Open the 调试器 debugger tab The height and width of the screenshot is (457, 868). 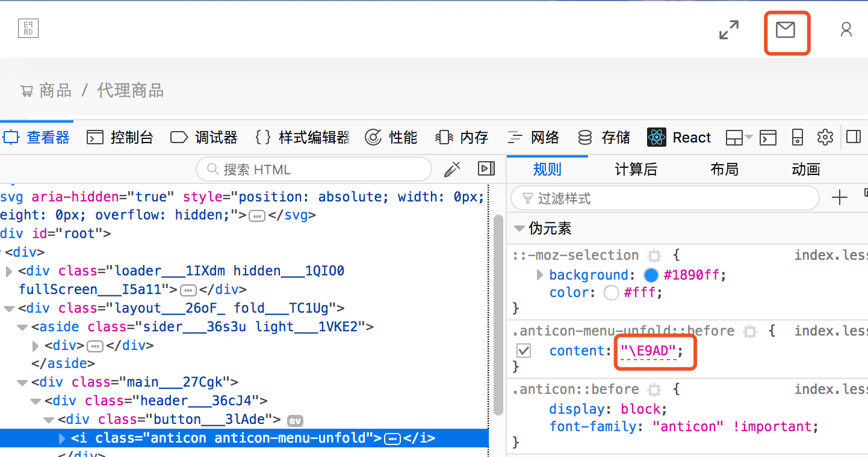[x=204, y=138]
